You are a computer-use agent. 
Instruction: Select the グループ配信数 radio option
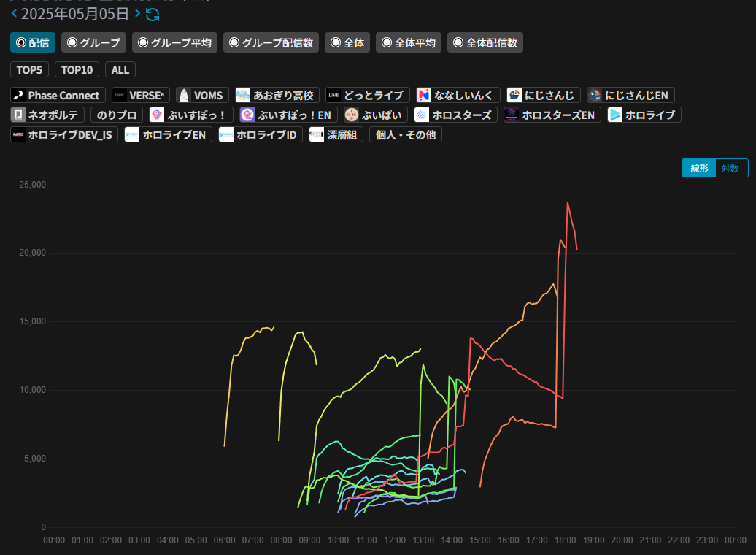[x=271, y=42]
